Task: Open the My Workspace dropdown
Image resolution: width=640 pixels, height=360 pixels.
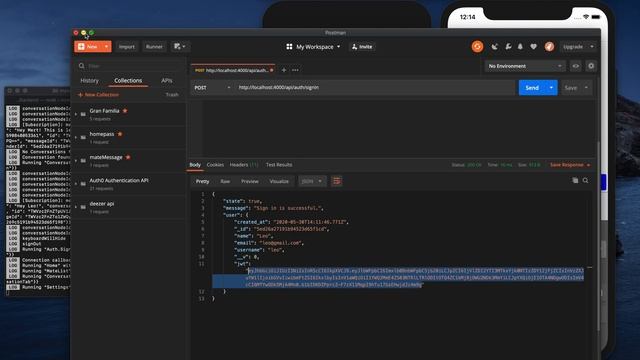Action: [x=313, y=47]
